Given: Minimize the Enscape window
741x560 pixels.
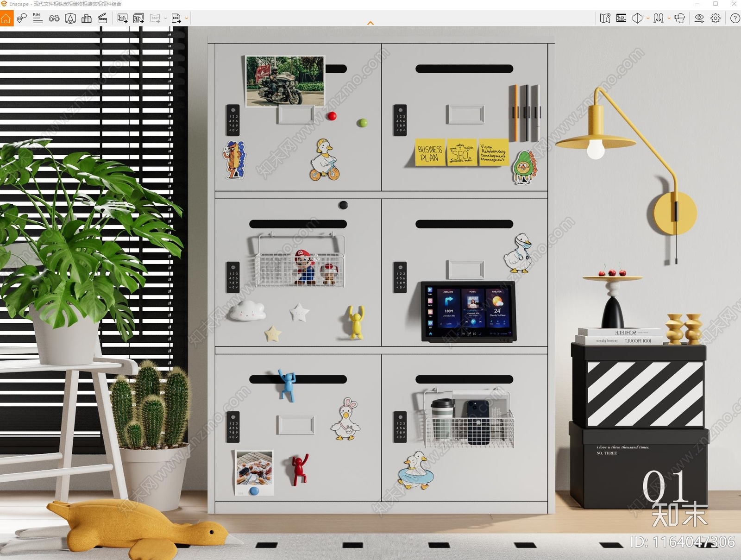Looking at the screenshot, I should point(697,4).
